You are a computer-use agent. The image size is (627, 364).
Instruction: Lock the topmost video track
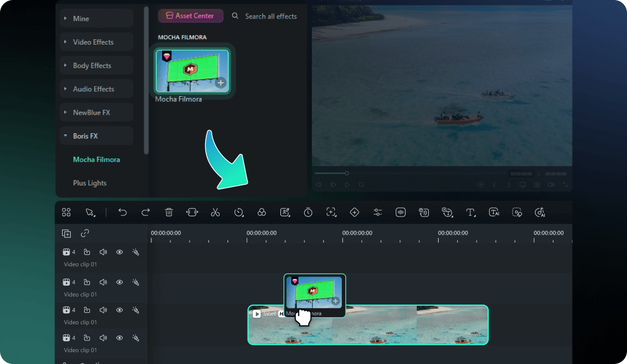pyautogui.click(x=87, y=252)
